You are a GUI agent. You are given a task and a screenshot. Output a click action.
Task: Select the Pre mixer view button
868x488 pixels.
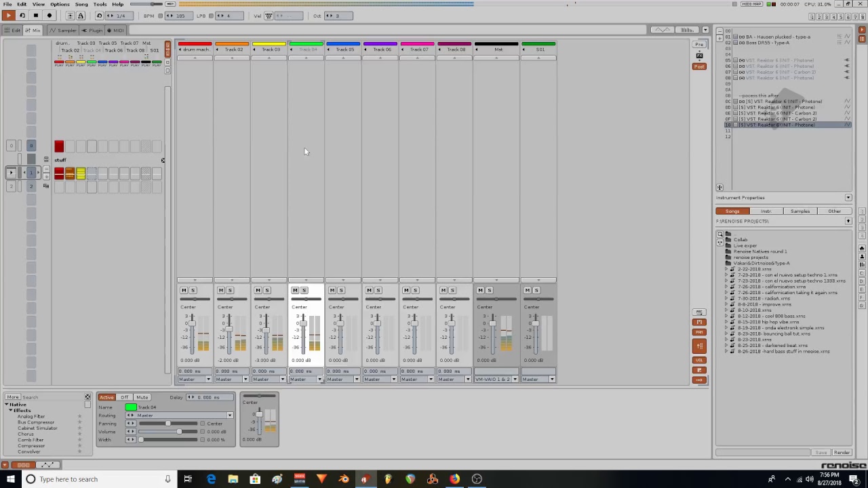699,44
